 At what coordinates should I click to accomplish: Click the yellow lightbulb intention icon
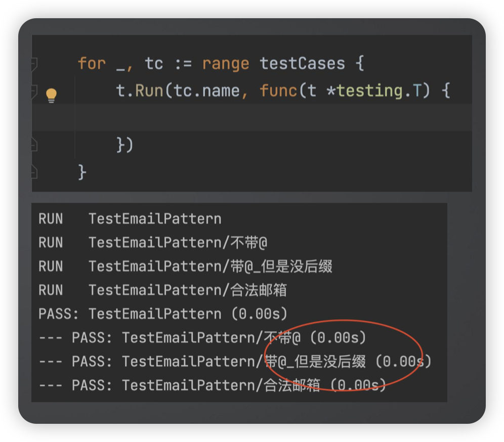pos(51,95)
